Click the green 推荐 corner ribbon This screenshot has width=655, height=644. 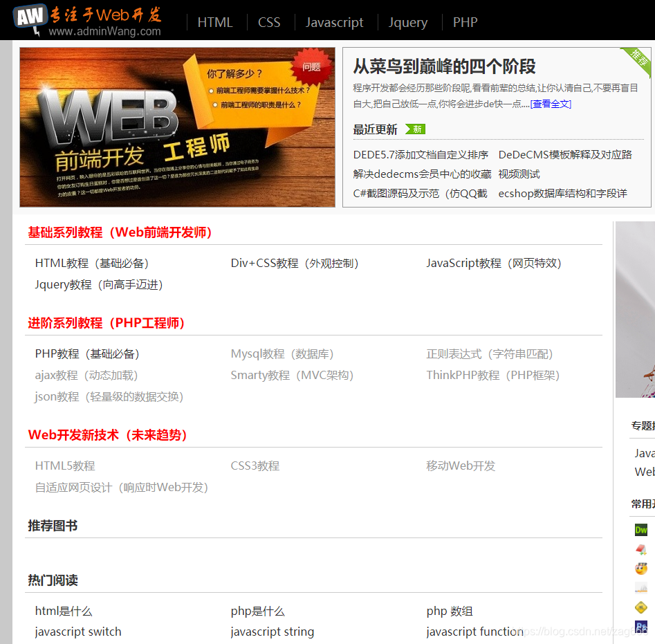pyautogui.click(x=638, y=61)
